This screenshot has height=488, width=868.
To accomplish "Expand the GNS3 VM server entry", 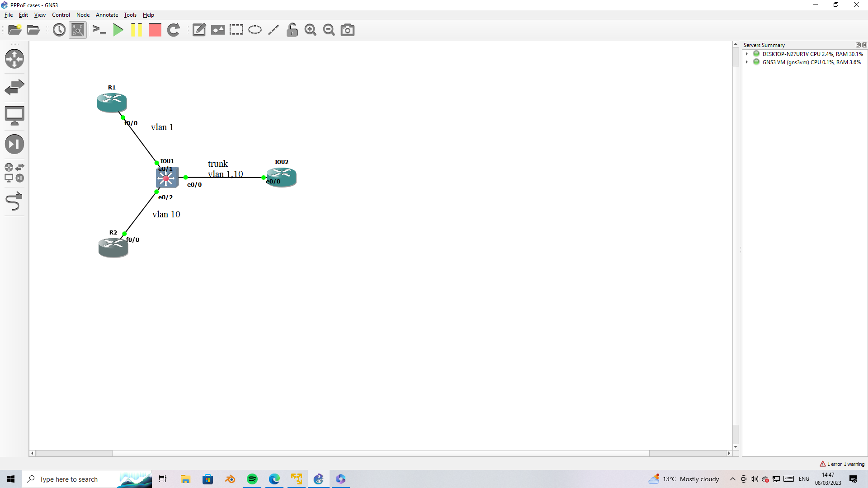I will (x=746, y=62).
